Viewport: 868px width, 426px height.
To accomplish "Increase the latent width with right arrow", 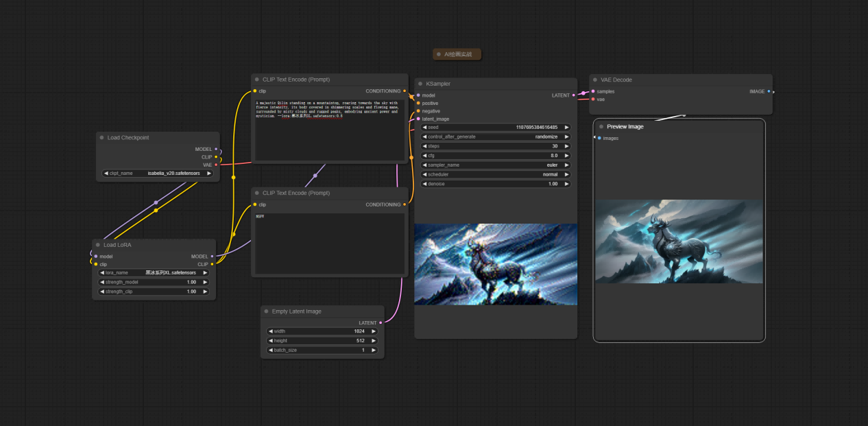I will [374, 331].
